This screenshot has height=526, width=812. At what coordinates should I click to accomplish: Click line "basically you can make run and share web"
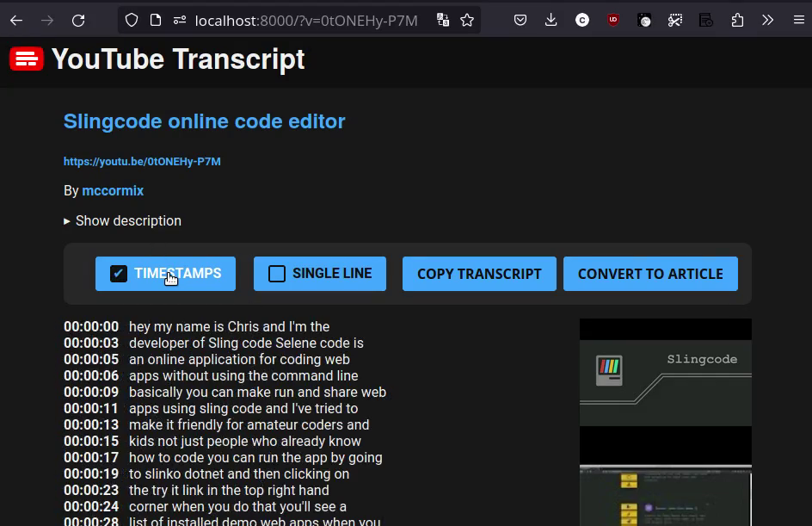point(257,393)
